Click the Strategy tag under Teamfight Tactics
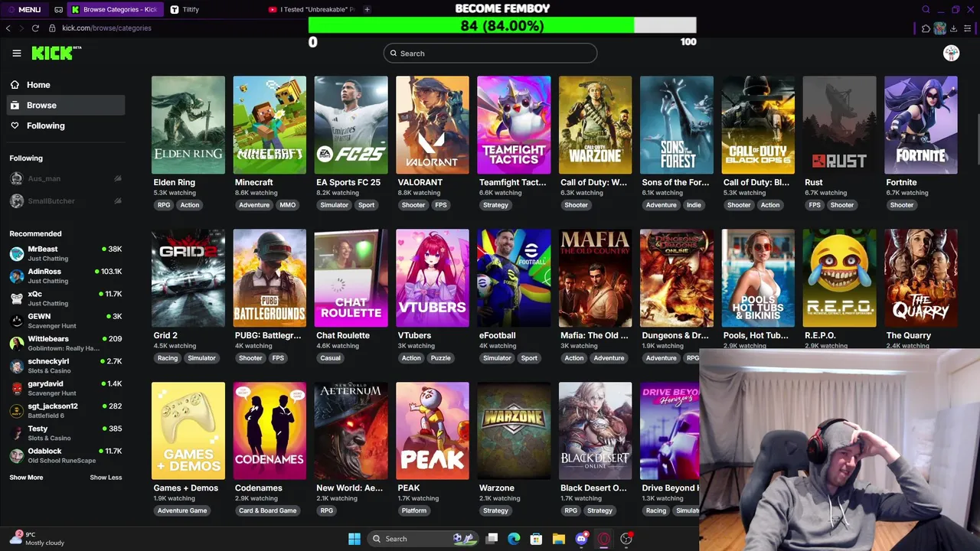 tap(495, 205)
